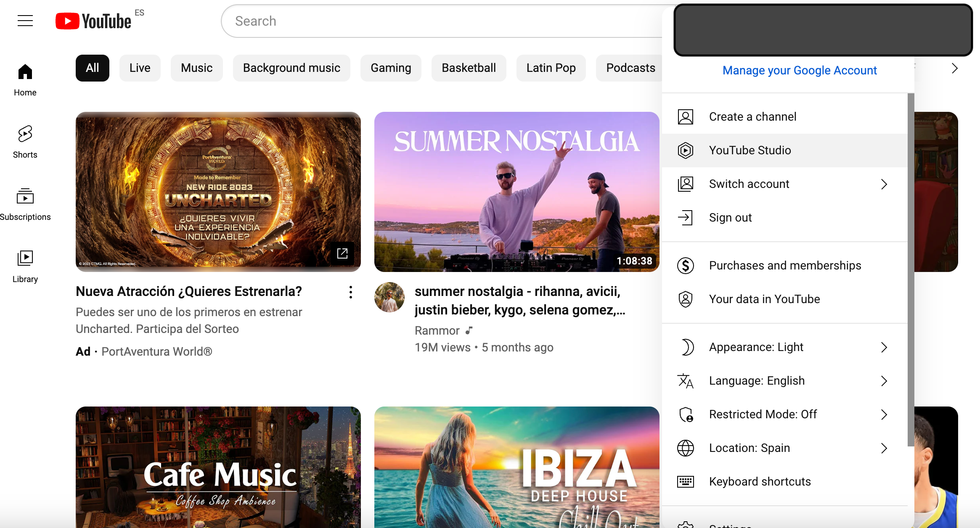Choose Create a channel menu item
This screenshot has width=980, height=528.
785,117
